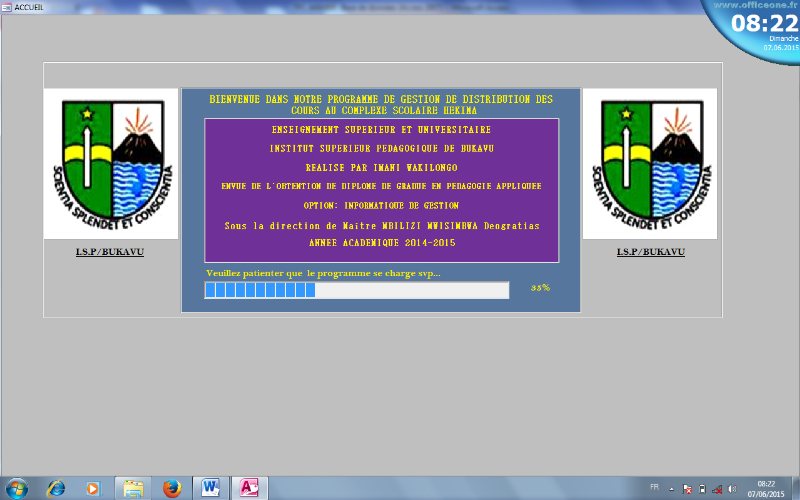
Task: Click the battery power tray icon
Action: [702, 489]
